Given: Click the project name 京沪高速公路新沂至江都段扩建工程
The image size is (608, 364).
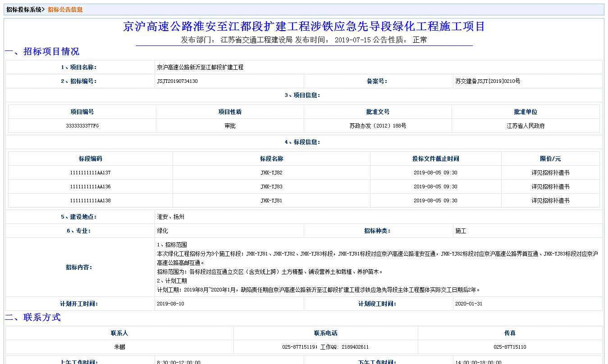Looking at the screenshot, I should click(x=200, y=67).
